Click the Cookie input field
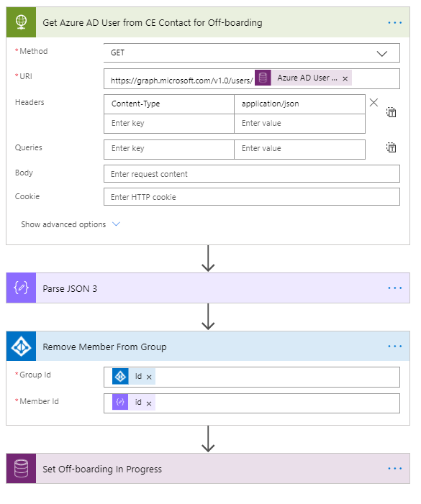This screenshot has width=421, height=504. (x=251, y=197)
